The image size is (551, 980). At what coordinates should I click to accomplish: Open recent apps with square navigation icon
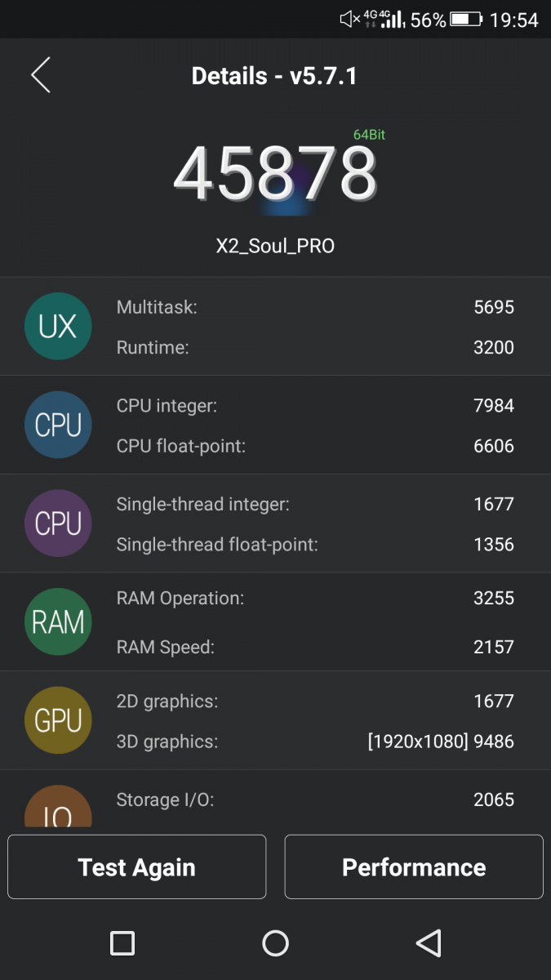pos(122,943)
